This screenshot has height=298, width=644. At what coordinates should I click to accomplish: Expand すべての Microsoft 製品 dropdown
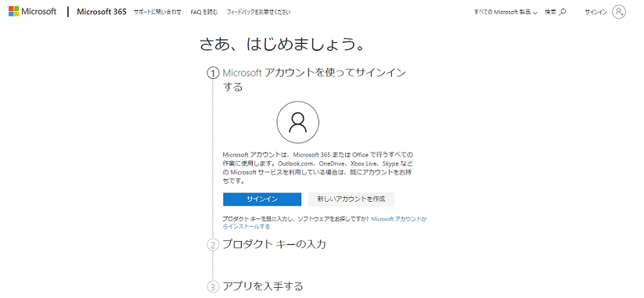coord(505,13)
